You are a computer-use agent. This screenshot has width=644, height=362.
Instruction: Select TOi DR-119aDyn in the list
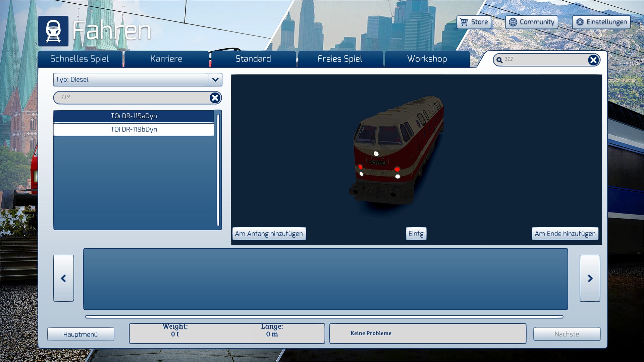click(133, 116)
